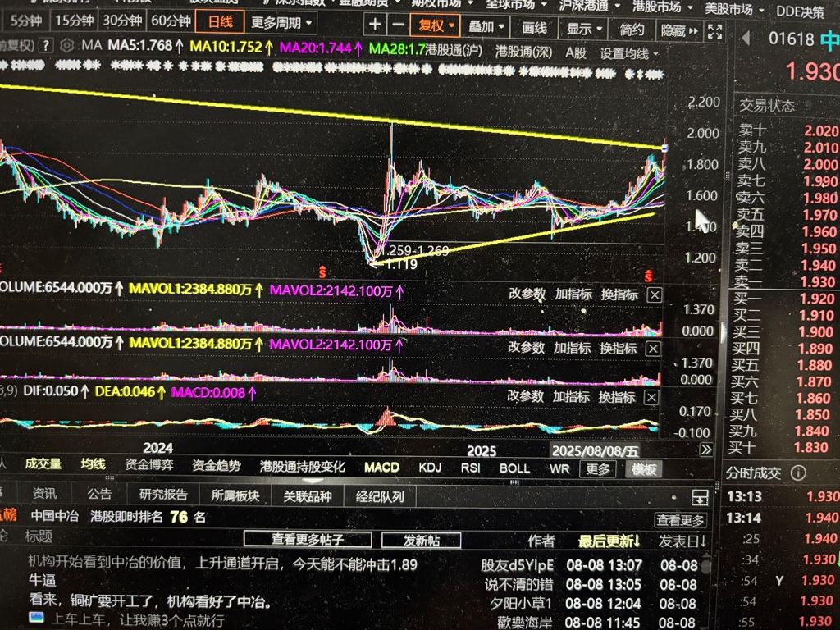Open 设置均线 dropdown
Viewport: 840px width, 630px height.
(629, 53)
